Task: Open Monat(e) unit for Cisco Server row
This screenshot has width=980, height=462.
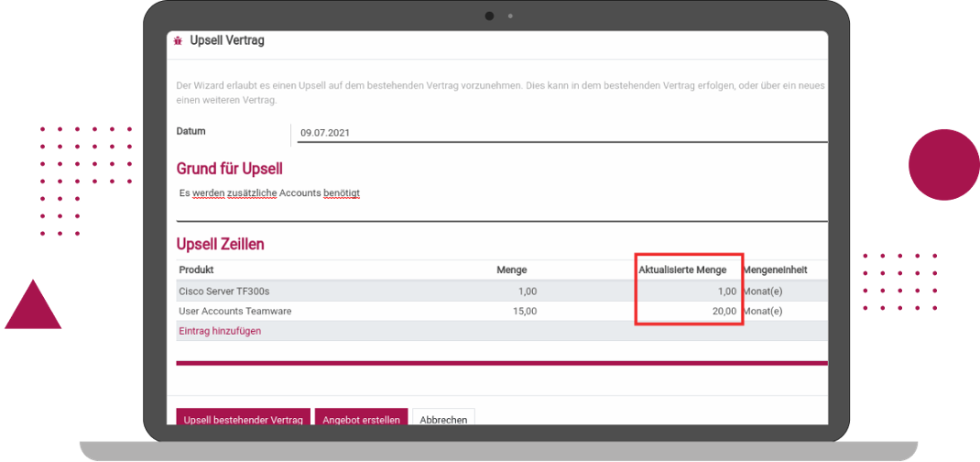Action: coord(763,291)
